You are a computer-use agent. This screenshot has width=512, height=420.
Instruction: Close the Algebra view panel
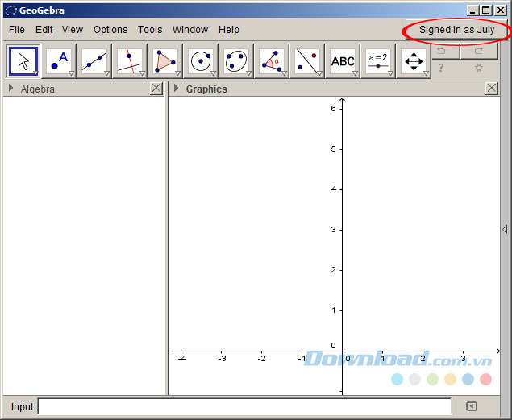tap(156, 89)
